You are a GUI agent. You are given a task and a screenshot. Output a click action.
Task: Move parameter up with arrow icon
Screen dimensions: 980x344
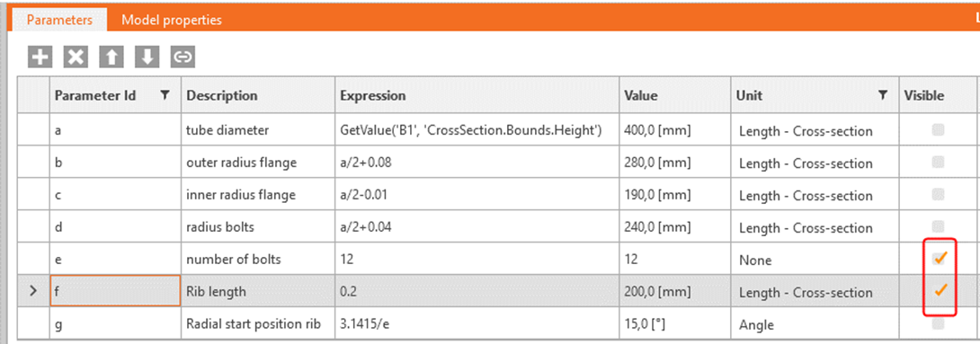pos(111,57)
